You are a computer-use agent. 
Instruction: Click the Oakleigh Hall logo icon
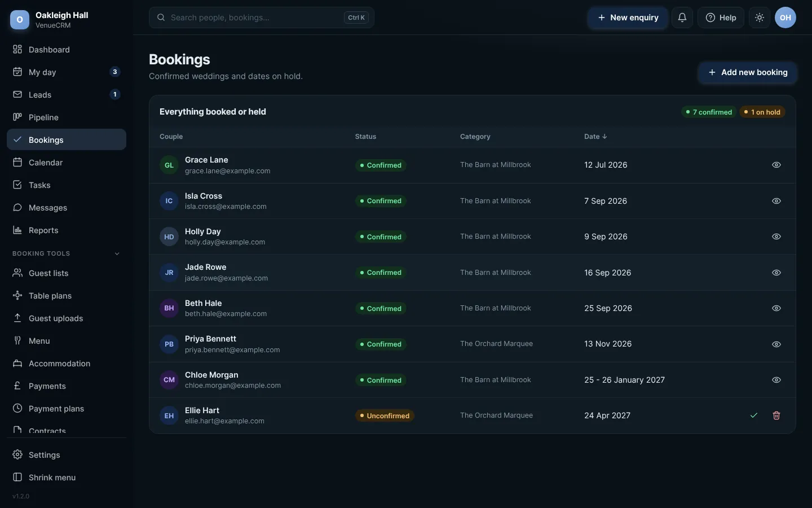coord(20,20)
